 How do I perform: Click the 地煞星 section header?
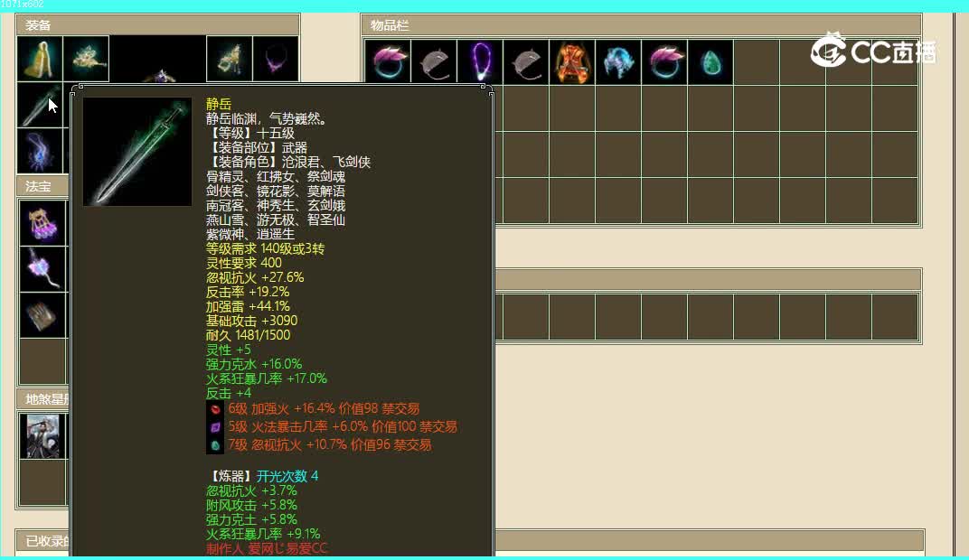[x=42, y=399]
